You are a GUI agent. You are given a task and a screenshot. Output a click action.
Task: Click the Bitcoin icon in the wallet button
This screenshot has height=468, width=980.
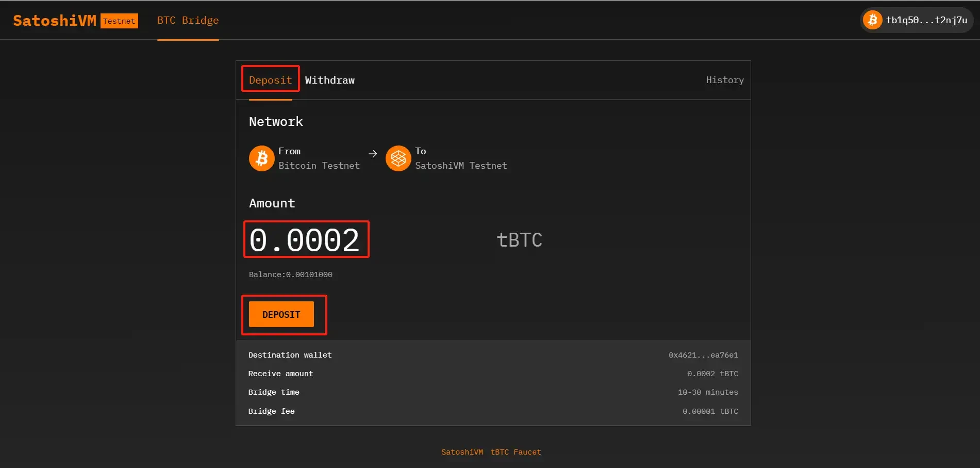[x=872, y=20]
